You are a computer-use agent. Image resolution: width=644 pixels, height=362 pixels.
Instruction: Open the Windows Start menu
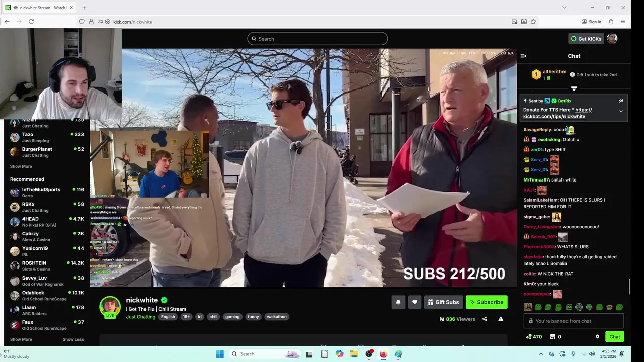click(220, 354)
